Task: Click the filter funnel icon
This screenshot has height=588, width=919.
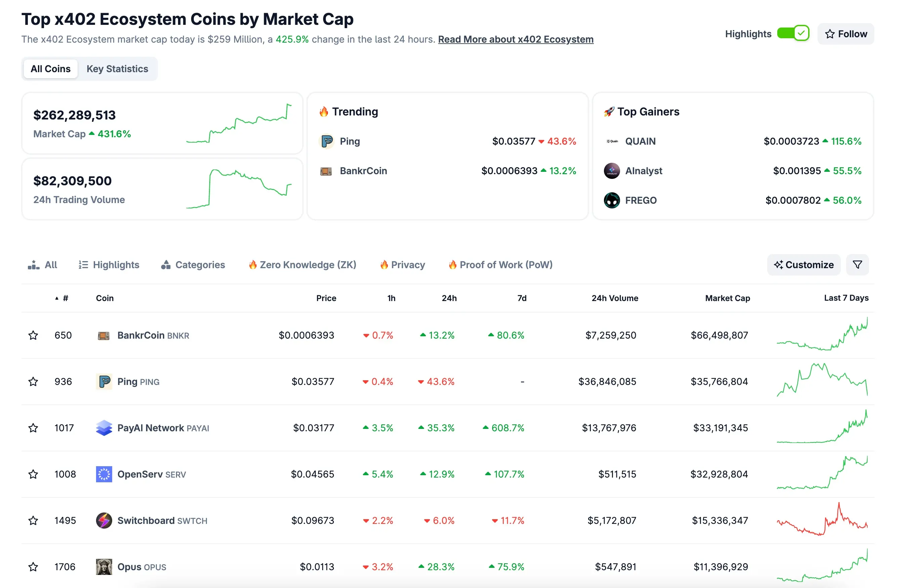Action: tap(857, 264)
